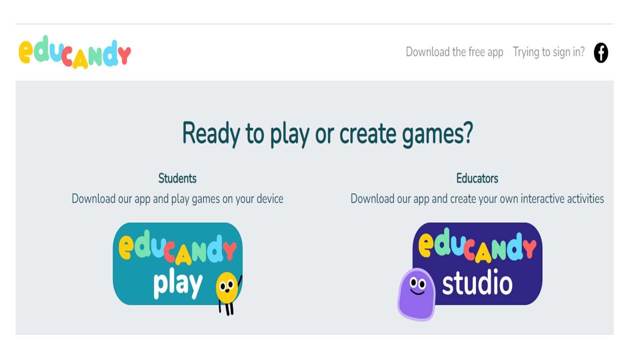Click the educandy logo in the header

pos(74,52)
